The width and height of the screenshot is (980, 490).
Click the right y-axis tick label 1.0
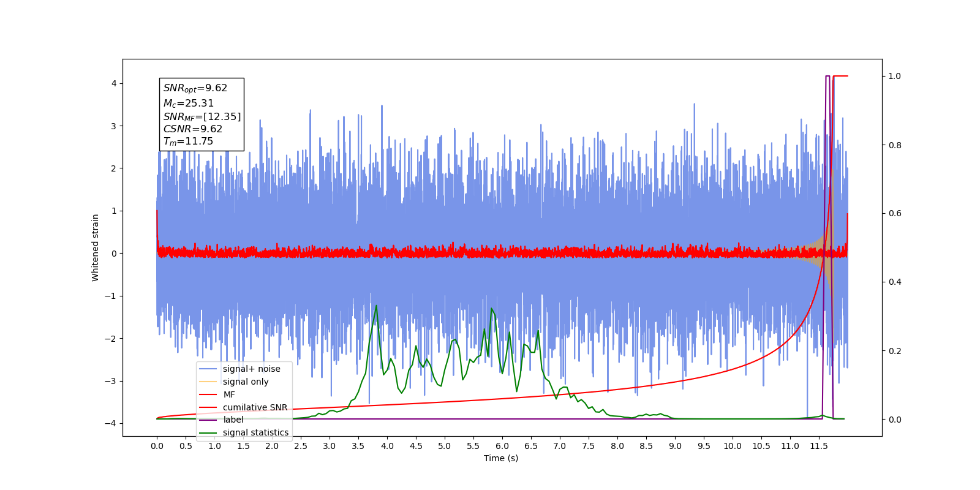click(895, 76)
